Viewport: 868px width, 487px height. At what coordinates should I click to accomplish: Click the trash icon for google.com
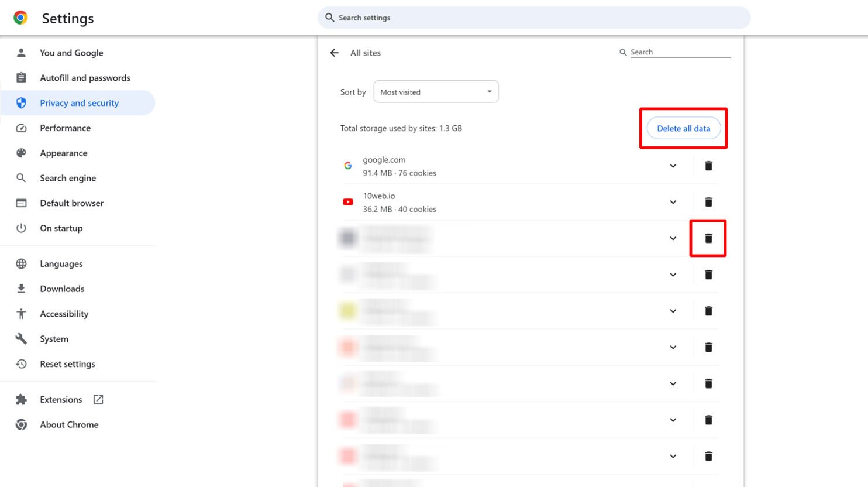point(708,166)
